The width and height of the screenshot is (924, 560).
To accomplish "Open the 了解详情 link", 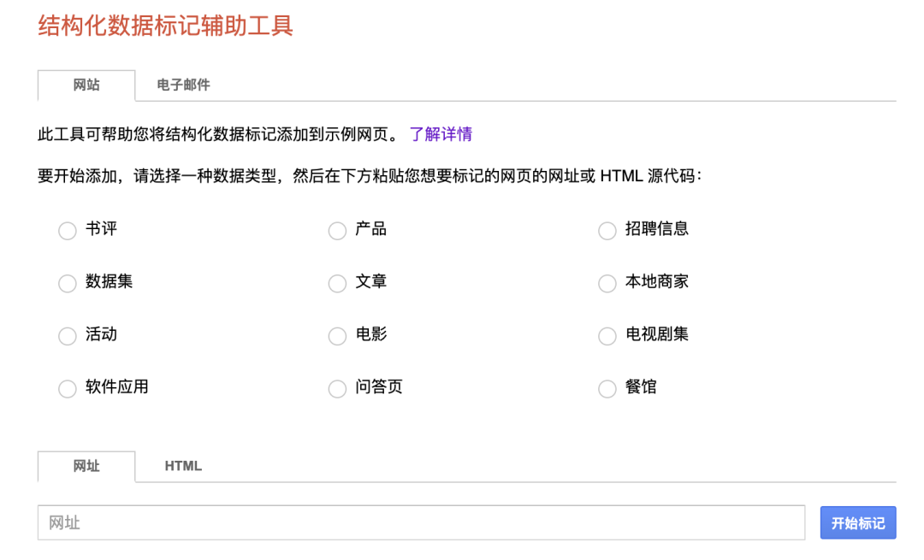I will [441, 134].
